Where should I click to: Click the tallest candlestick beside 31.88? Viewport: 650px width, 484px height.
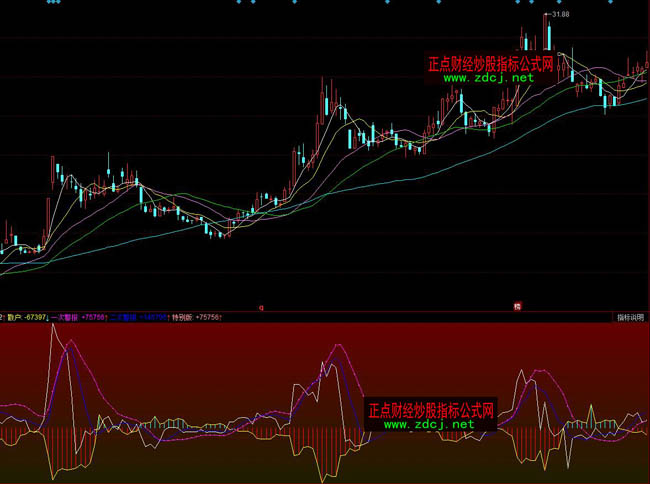548,32
